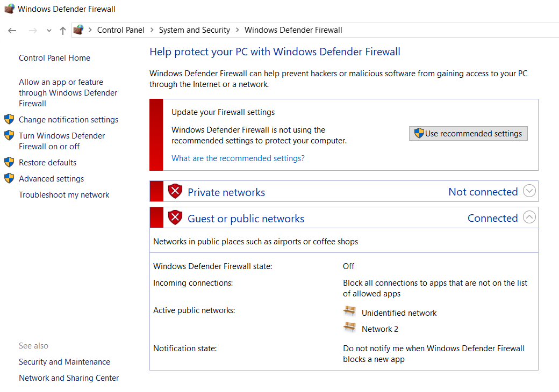Click the firewall state value Off
The image size is (559, 392).
[348, 266]
